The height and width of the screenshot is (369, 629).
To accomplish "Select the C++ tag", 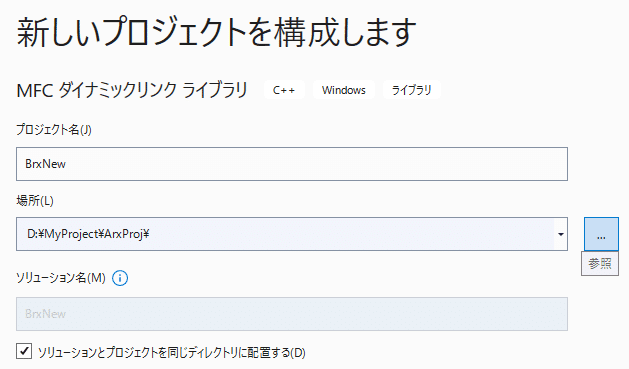I will [284, 90].
